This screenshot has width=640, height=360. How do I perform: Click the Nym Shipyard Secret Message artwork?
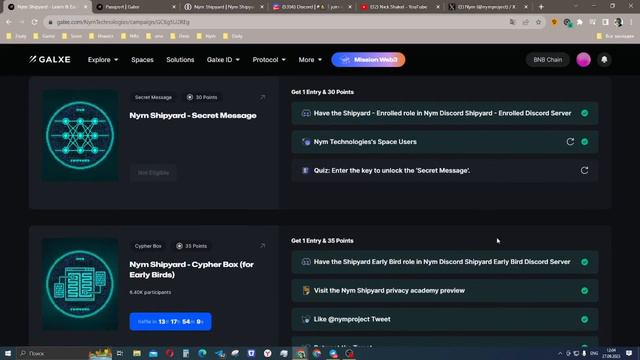80,136
